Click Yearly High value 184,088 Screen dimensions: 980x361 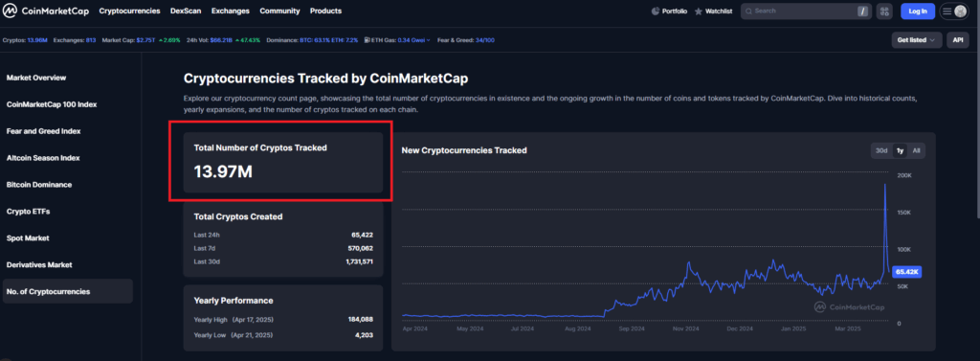(361, 320)
